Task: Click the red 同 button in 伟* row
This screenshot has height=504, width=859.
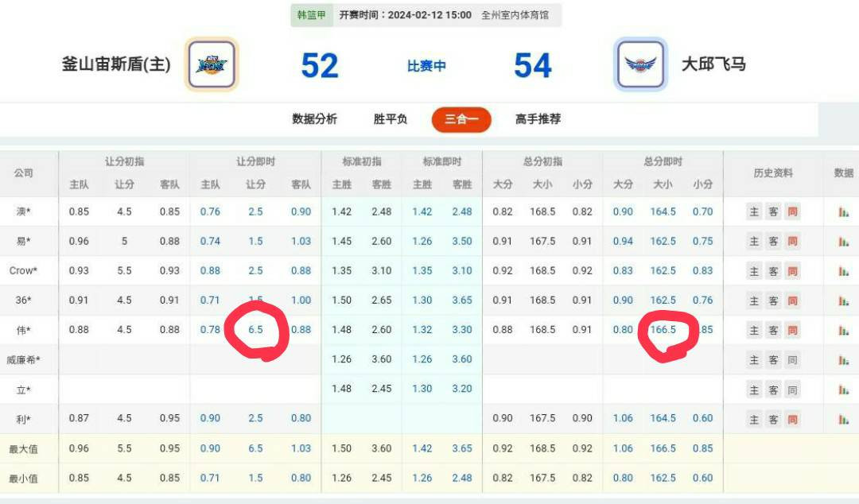Action: coord(793,331)
